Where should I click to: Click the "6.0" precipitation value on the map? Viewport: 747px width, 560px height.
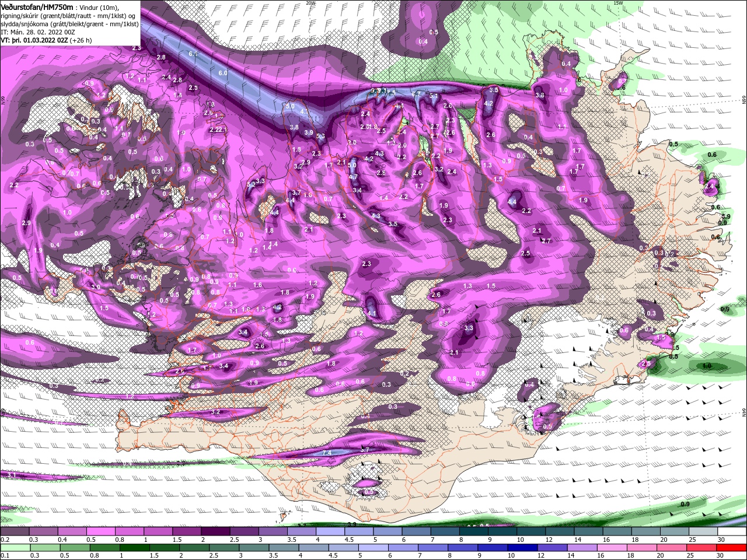pyautogui.click(x=223, y=73)
